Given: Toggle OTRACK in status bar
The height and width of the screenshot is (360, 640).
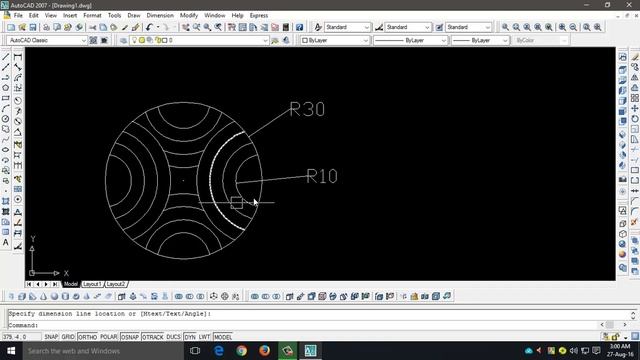Looking at the screenshot, I should pos(153,337).
